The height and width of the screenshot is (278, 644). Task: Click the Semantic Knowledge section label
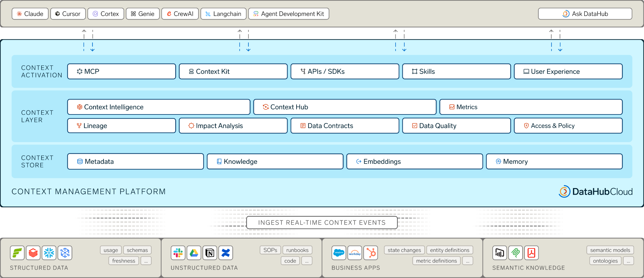click(529, 268)
